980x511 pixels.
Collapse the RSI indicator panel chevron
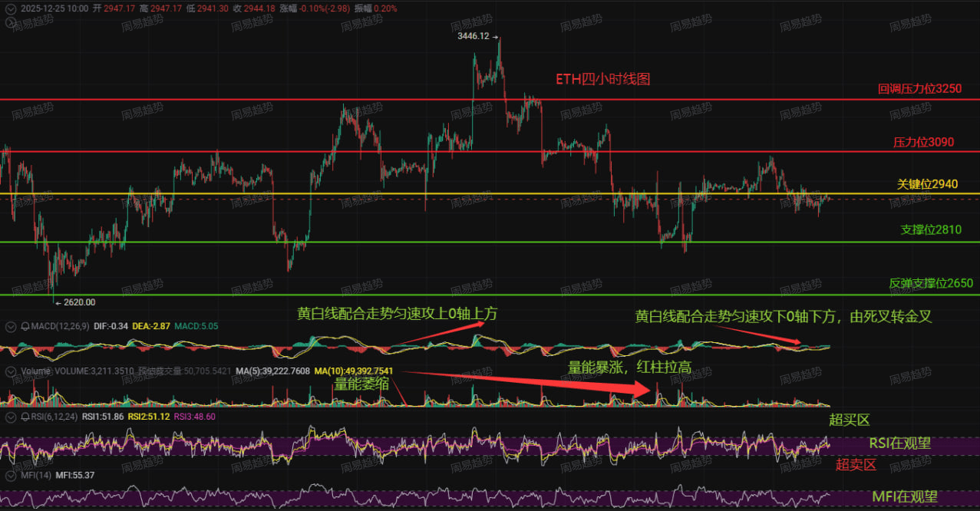[10, 417]
